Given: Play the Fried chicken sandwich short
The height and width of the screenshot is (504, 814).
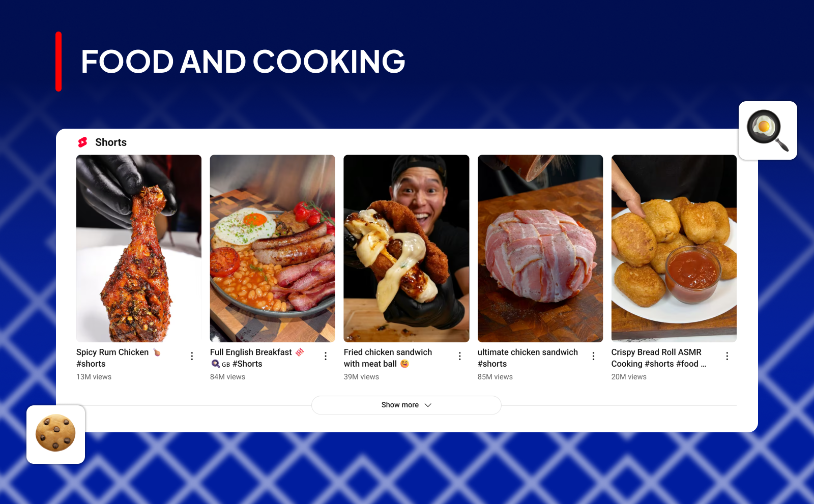Looking at the screenshot, I should coord(406,248).
